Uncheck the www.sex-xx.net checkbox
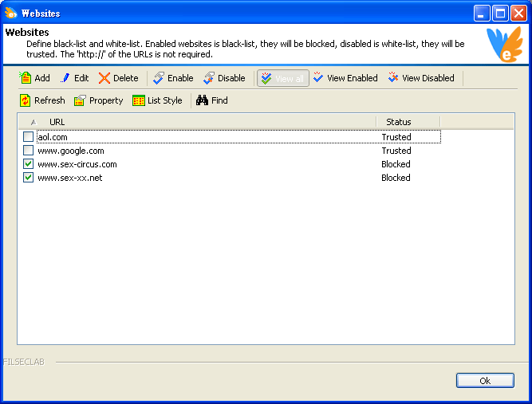 tap(29, 178)
